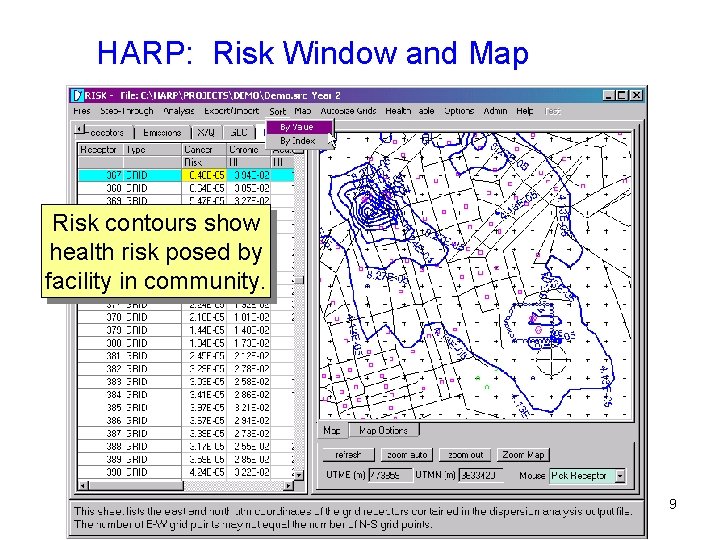Viewport: 720px width, 540px height.
Task: Select receptor row 385 GRID
Action: 186,407
